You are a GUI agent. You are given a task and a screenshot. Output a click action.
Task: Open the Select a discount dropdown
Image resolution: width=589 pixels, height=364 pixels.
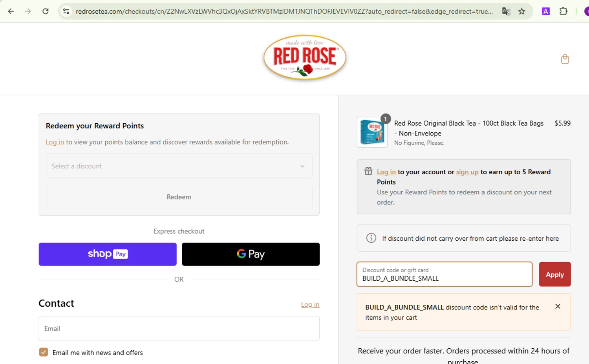point(179,166)
